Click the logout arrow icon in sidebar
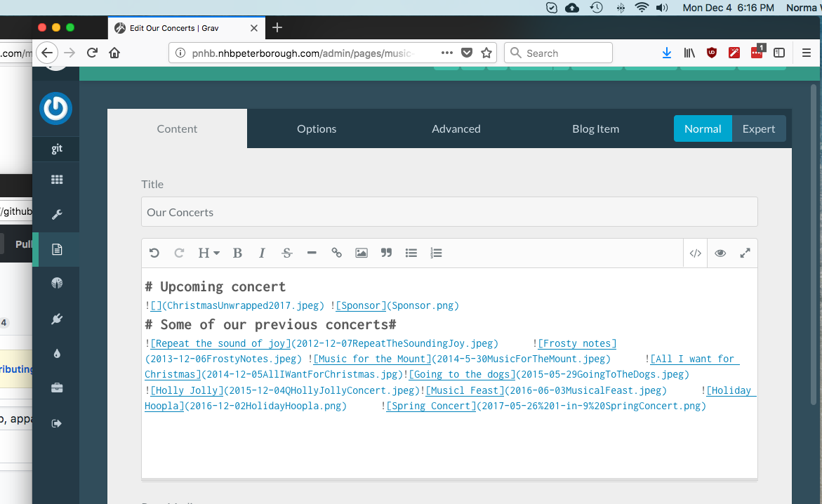822x504 pixels. click(x=57, y=423)
